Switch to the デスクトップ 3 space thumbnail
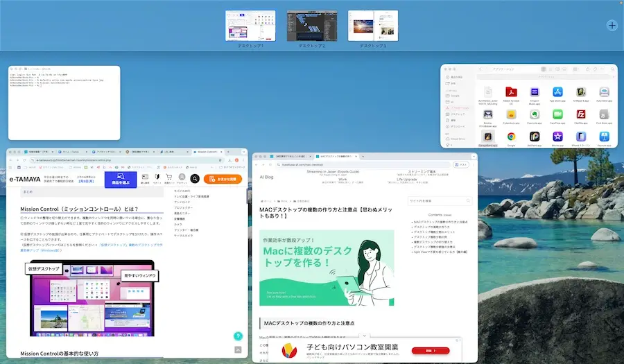624x364 pixels. pos(373,26)
